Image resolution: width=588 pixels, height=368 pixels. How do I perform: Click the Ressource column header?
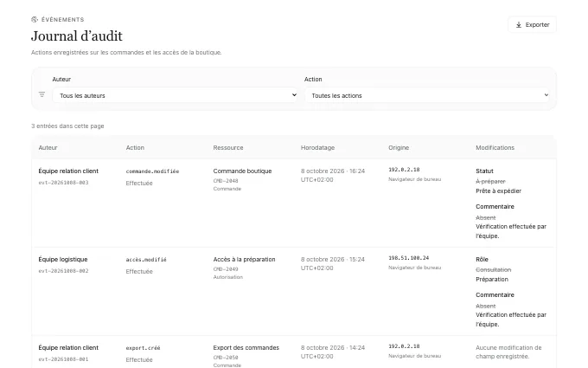click(228, 147)
